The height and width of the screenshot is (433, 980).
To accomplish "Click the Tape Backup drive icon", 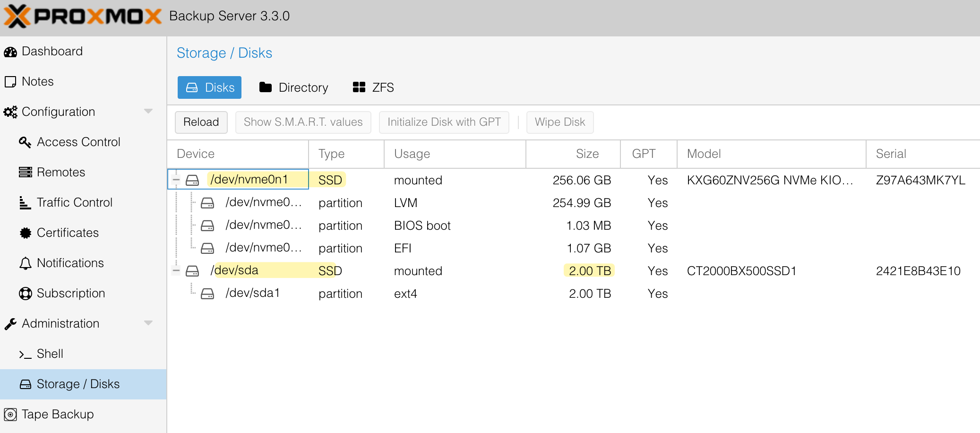I will coord(10,415).
